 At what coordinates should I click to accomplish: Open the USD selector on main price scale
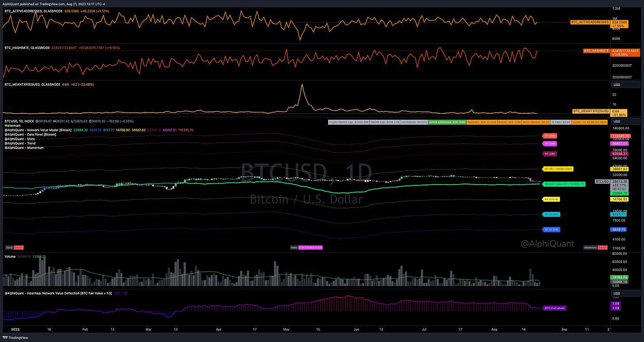pyautogui.click(x=625, y=121)
